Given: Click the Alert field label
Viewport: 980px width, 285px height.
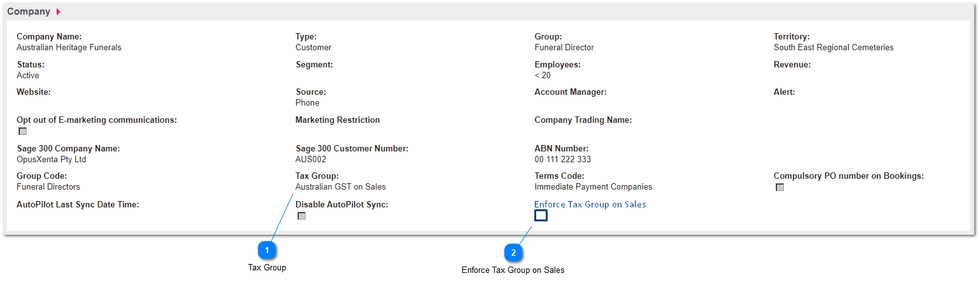Looking at the screenshot, I should 785,92.
